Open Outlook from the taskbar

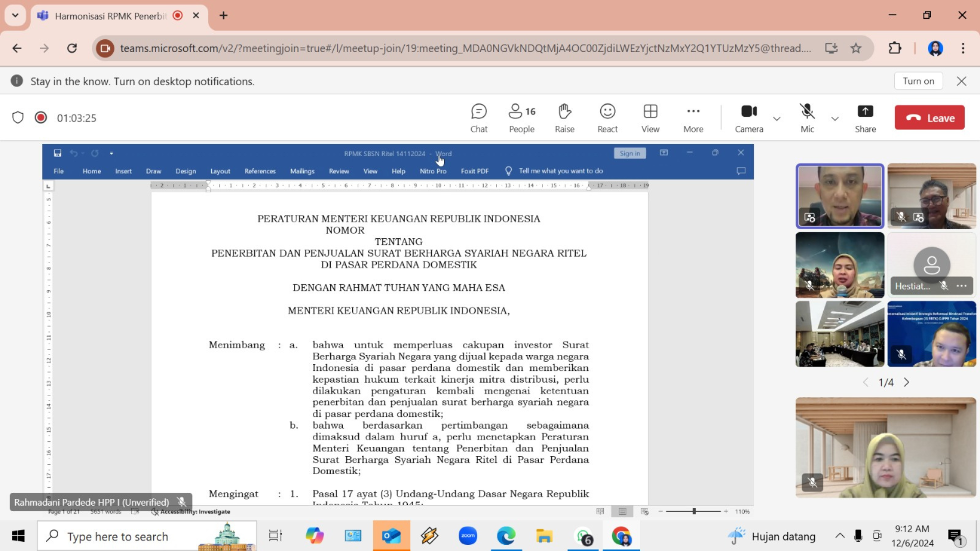click(391, 536)
